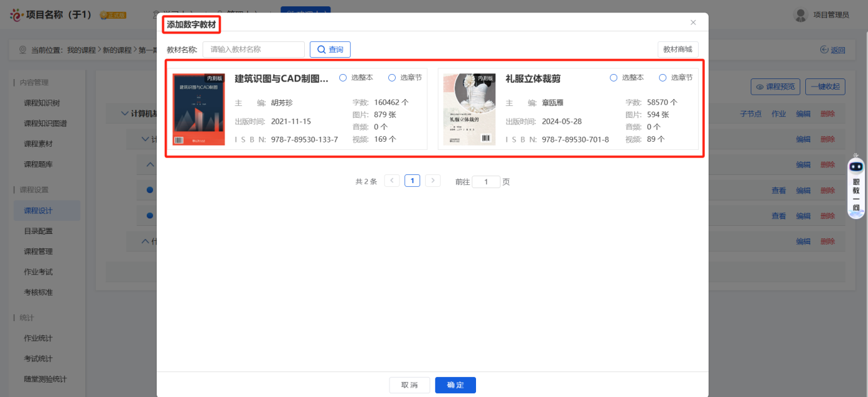Select 选章节 for 礼服立体裁剪
The height and width of the screenshot is (397, 868).
[662, 77]
